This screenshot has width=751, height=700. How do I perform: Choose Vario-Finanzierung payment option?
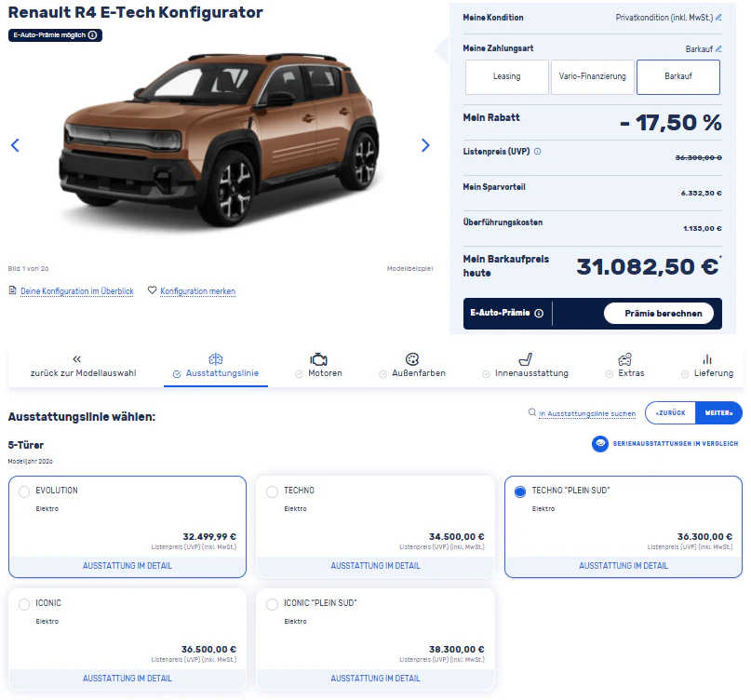point(593,76)
